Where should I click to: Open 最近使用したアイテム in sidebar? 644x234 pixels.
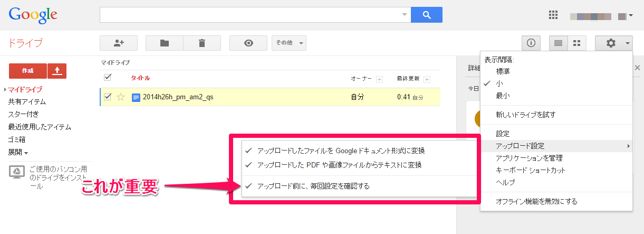point(40,127)
